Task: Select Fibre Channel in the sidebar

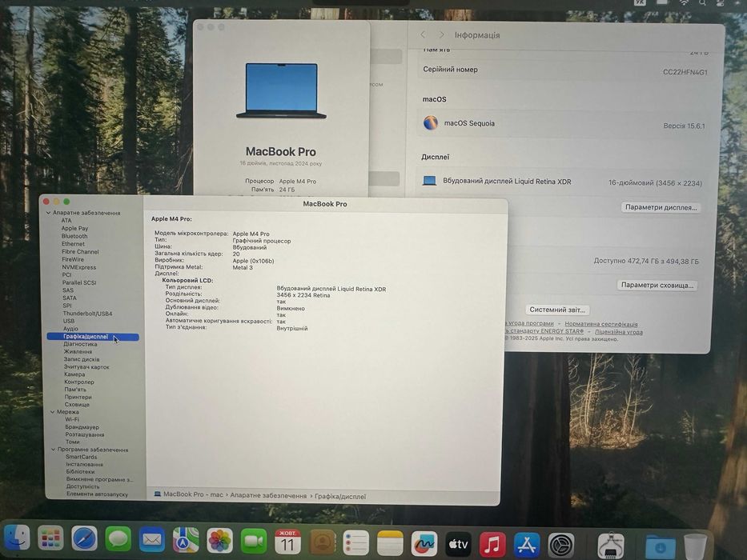Action: 80,251
